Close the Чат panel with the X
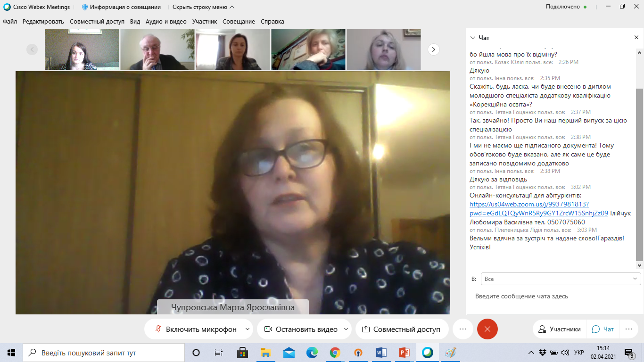The width and height of the screenshot is (644, 362). tap(636, 38)
